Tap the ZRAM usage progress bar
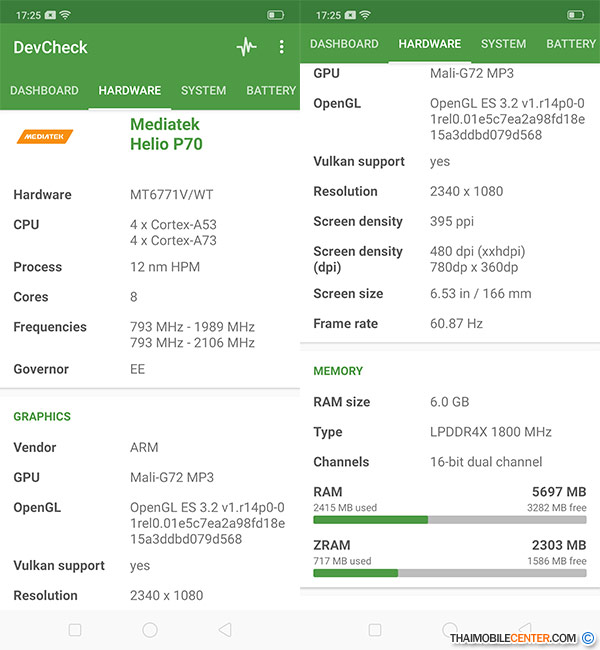600x650 pixels. (x=449, y=573)
